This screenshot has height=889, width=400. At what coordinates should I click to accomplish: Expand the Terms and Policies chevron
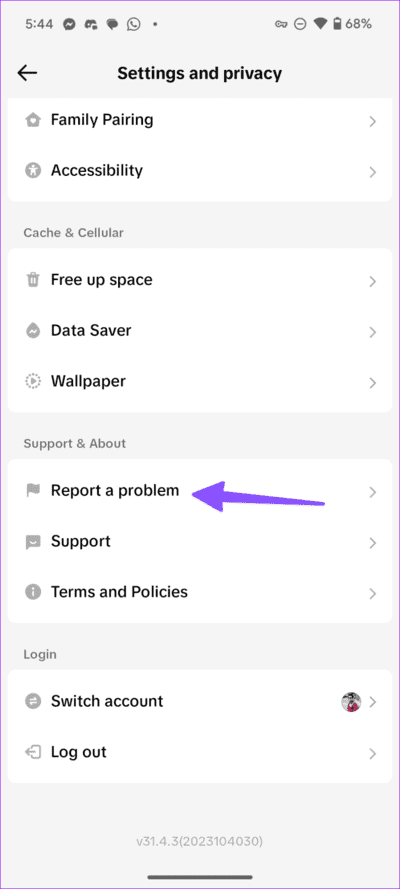372,594
